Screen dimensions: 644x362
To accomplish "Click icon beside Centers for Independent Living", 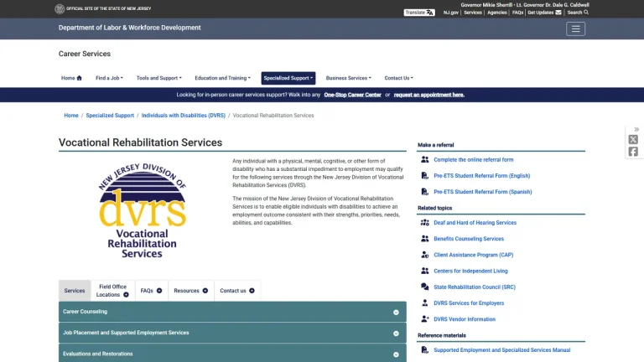I will 424,271.
